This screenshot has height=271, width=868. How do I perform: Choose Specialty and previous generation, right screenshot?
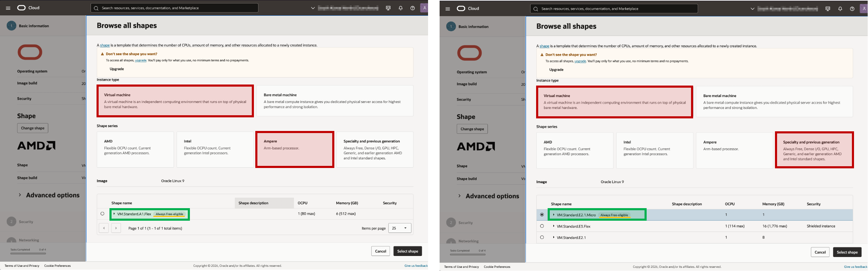pos(814,150)
